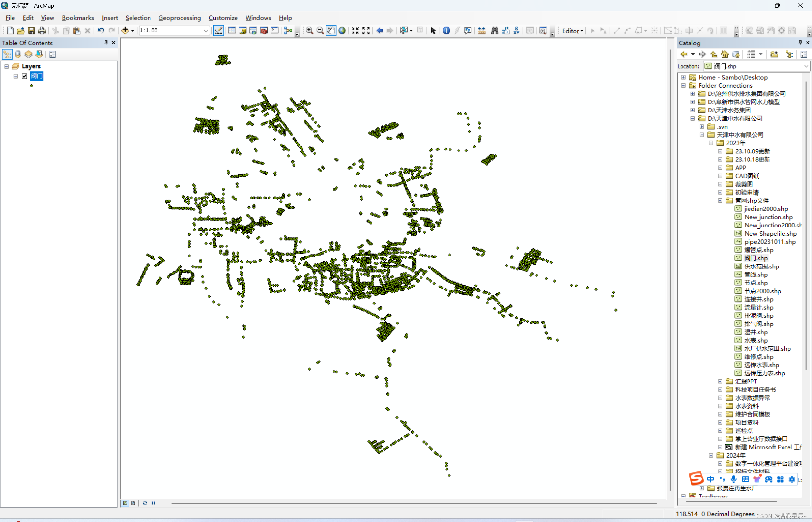The height and width of the screenshot is (522, 812).
Task: Select the Identify tool
Action: click(x=446, y=31)
